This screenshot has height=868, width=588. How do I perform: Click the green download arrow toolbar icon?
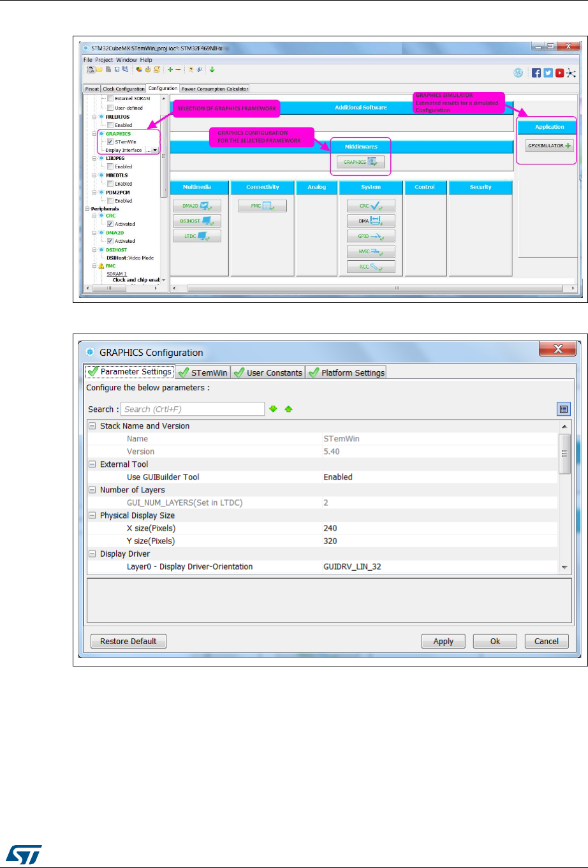pos(212,70)
